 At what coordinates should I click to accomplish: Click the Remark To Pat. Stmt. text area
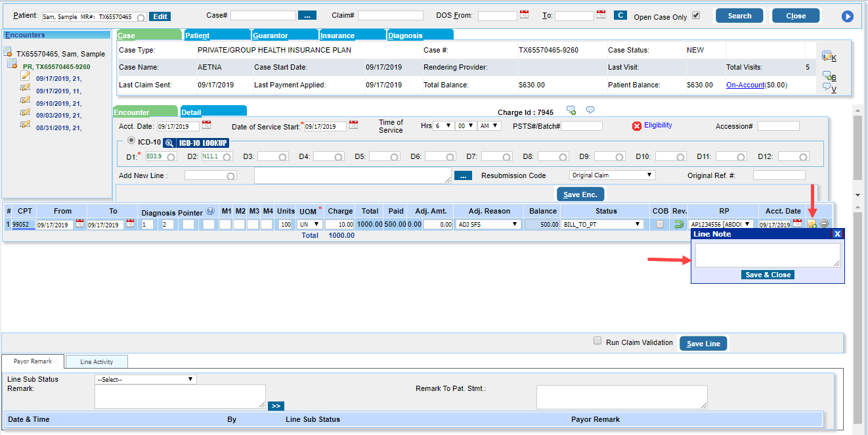pos(622,397)
